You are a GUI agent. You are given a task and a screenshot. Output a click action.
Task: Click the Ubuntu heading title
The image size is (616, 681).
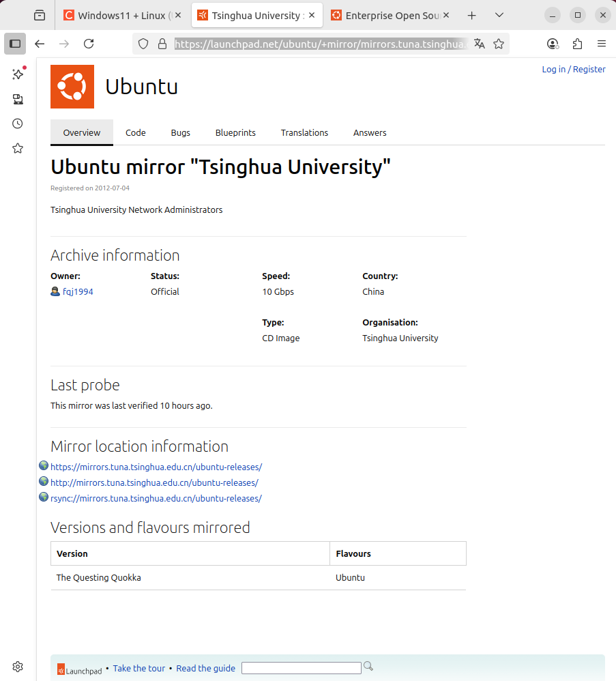click(141, 87)
